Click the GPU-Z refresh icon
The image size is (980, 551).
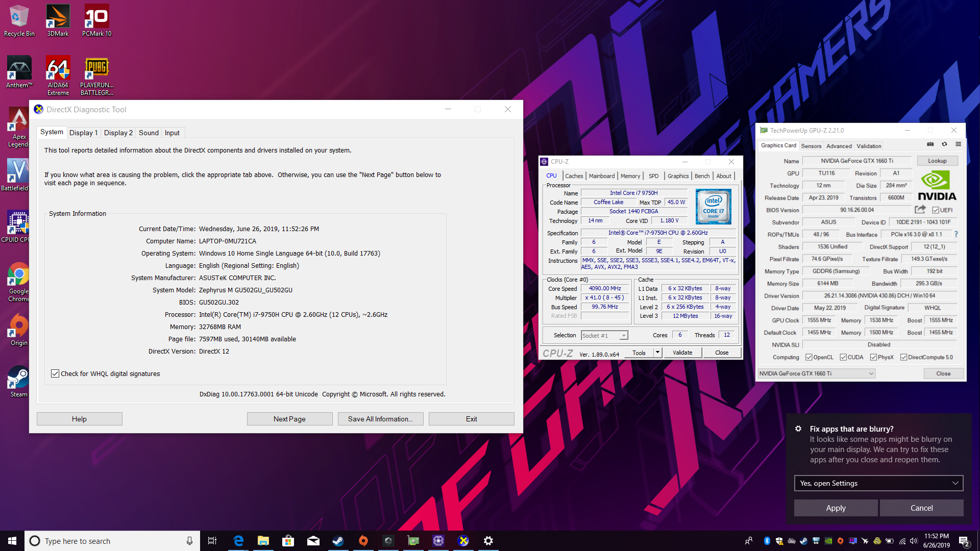pyautogui.click(x=944, y=144)
